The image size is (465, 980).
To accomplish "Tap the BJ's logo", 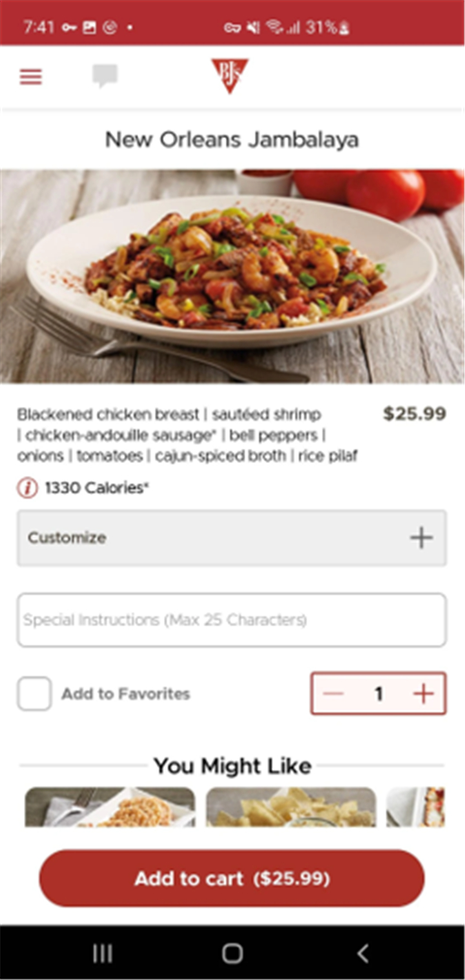I will (230, 75).
